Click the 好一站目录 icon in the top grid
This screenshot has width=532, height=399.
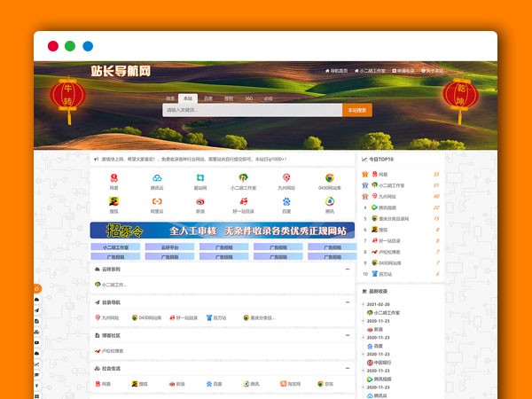pyautogui.click(x=243, y=202)
